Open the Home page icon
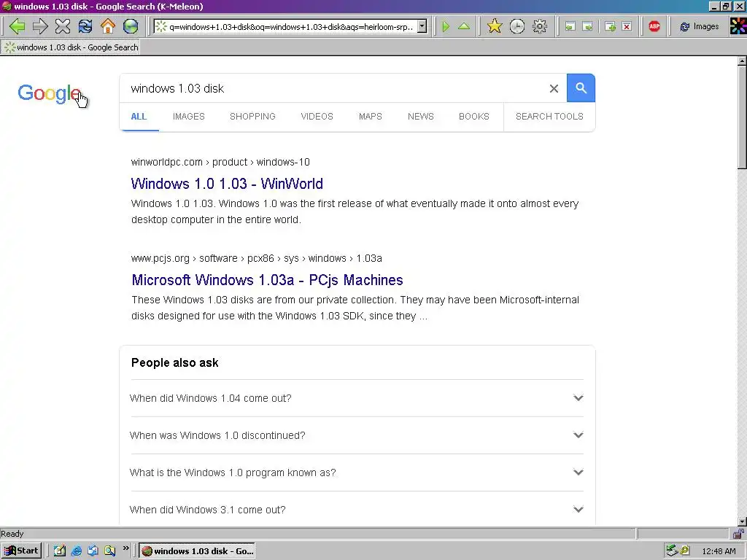This screenshot has width=747, height=560. tap(108, 26)
